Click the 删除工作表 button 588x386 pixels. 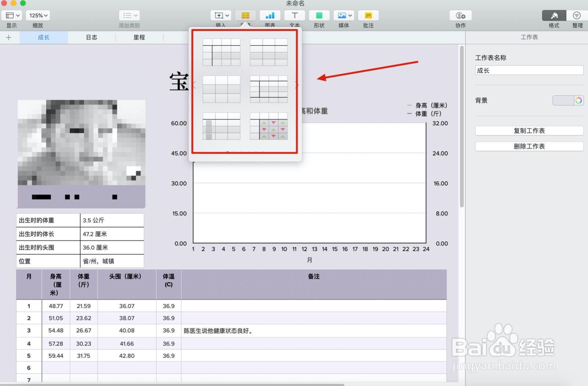[x=529, y=146]
